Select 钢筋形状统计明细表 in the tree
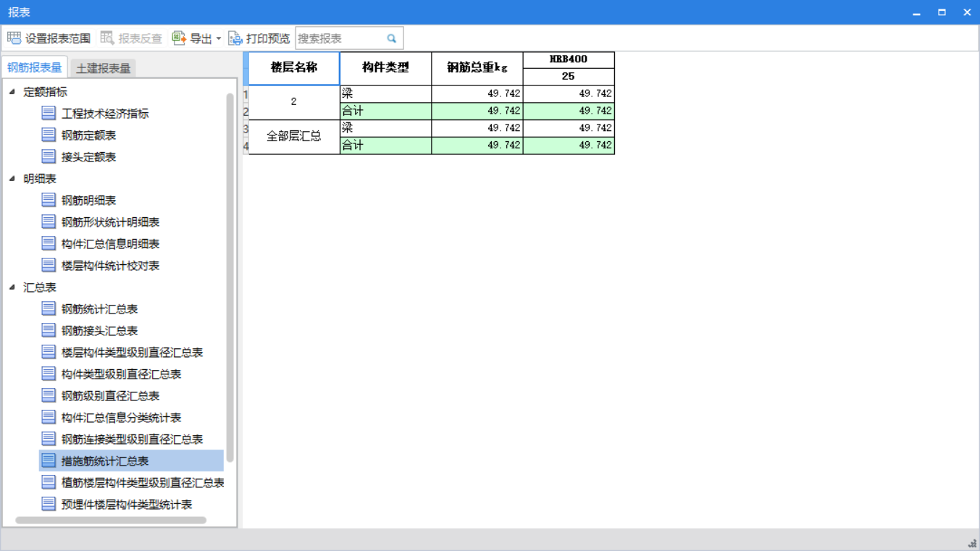The width and height of the screenshot is (980, 551). (x=110, y=222)
